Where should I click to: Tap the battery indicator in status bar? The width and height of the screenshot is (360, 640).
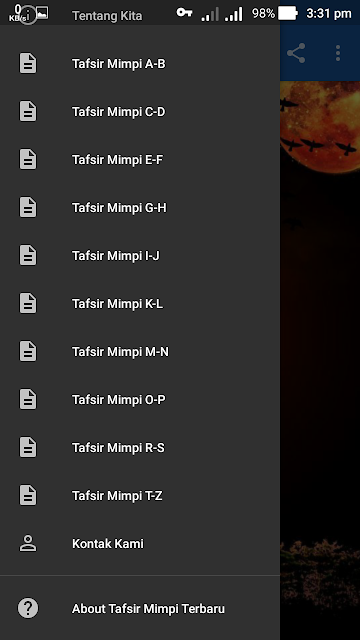288,13
